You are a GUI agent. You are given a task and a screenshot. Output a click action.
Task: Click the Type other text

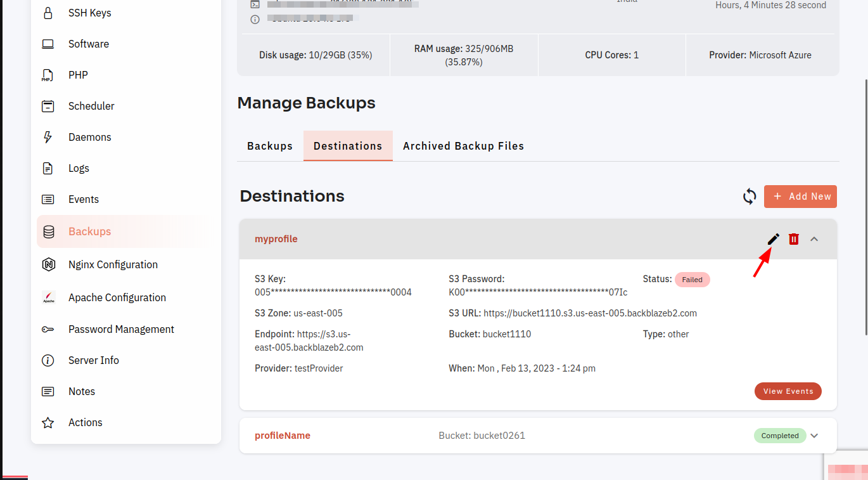point(666,334)
